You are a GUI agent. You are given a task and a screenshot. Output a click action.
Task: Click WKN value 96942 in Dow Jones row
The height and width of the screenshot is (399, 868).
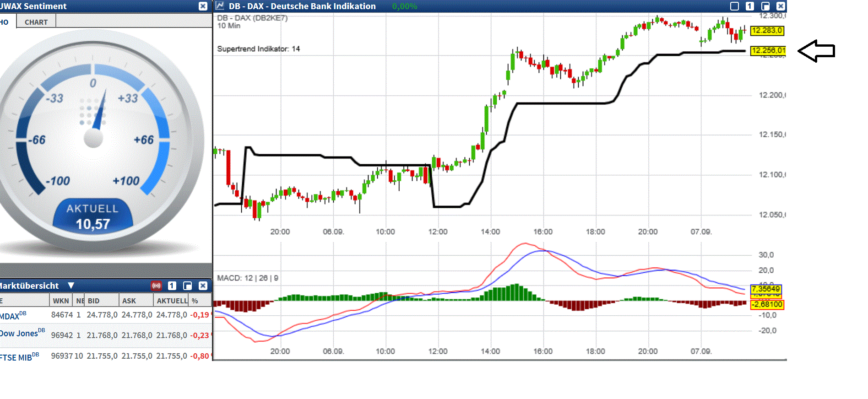click(62, 335)
